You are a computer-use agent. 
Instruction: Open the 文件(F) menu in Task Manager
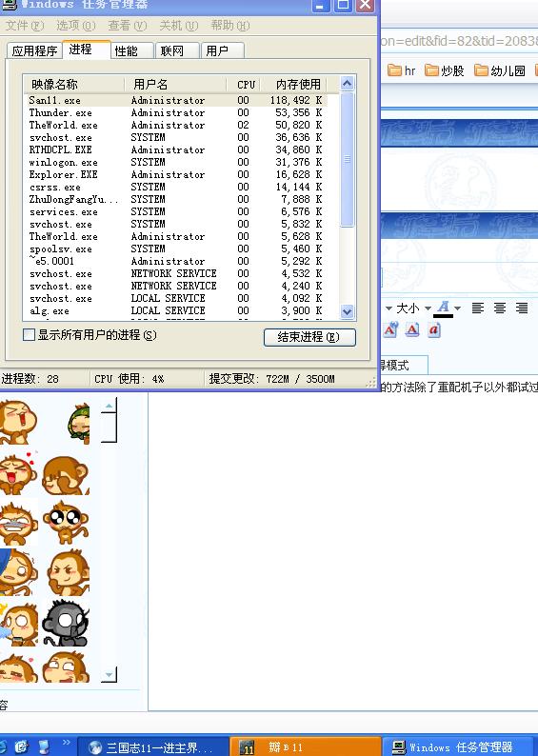pyautogui.click(x=25, y=25)
